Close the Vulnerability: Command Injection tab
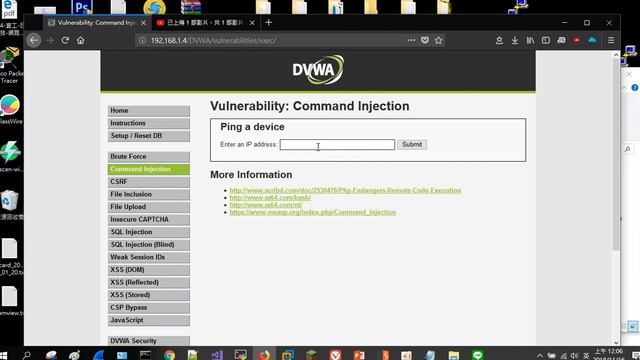The image size is (640, 360). point(143,23)
